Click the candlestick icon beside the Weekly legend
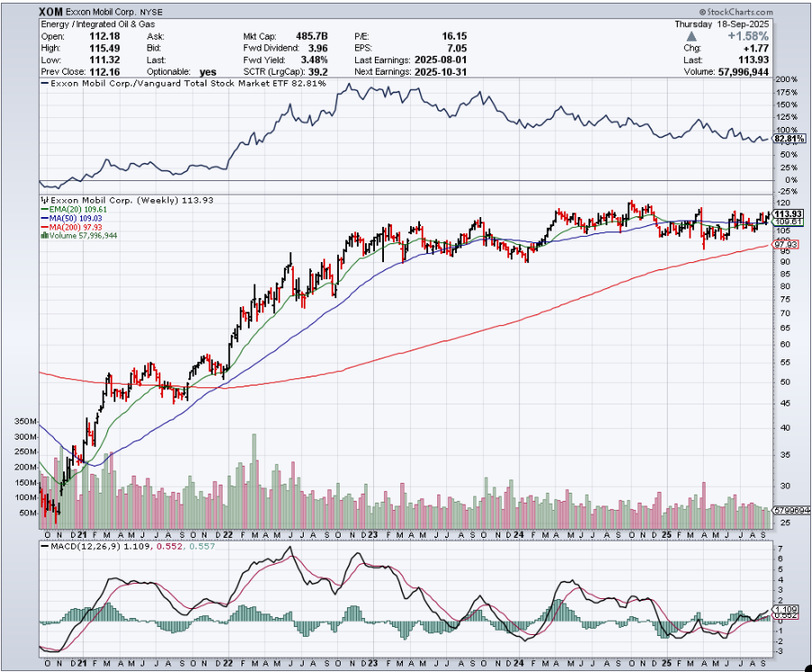The image size is (812, 672). (44, 200)
